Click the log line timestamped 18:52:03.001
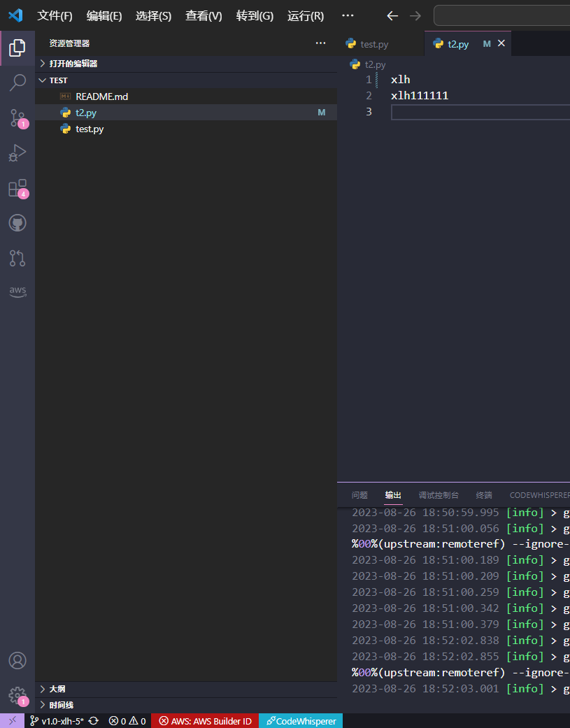The width and height of the screenshot is (570, 728). click(x=460, y=689)
